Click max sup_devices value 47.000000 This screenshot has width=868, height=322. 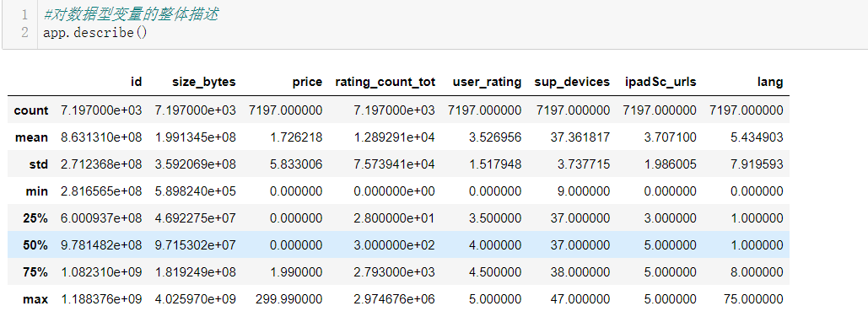tap(580, 300)
